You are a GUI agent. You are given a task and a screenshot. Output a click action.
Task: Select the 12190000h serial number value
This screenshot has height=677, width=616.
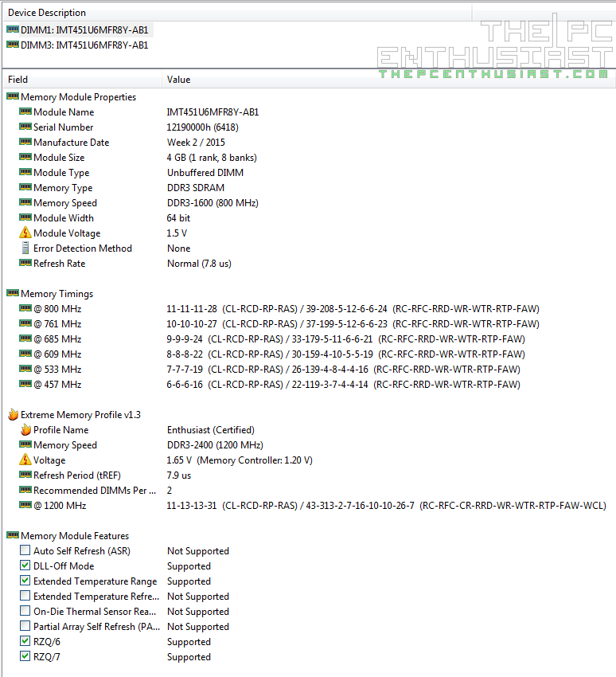[202, 127]
